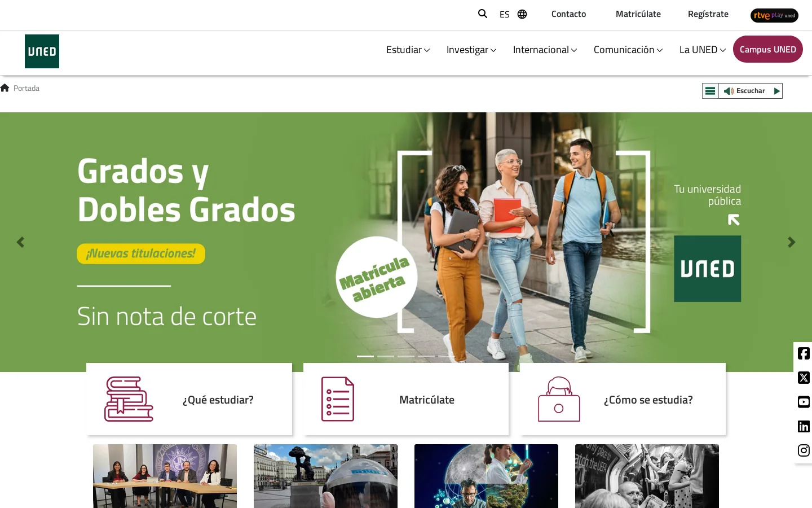Open UNED LinkedIn icon
Image resolution: width=812 pixels, height=508 pixels.
coord(804,426)
